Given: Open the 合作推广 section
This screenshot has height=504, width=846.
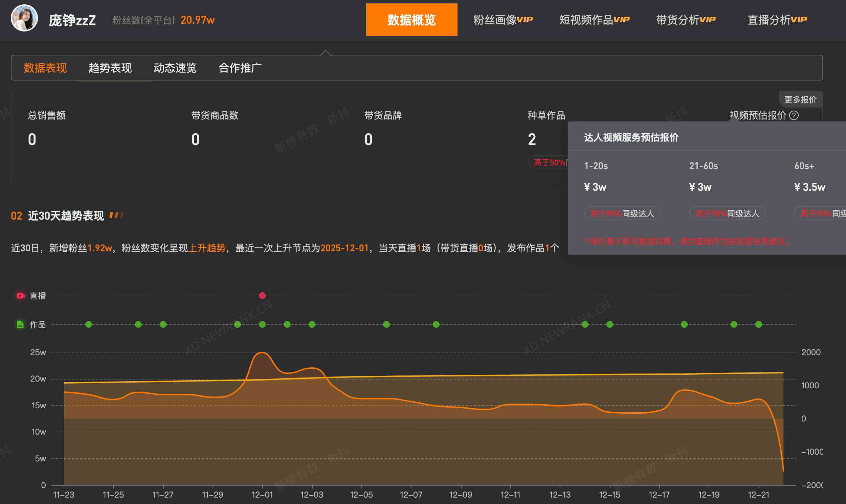Looking at the screenshot, I should tap(241, 68).
